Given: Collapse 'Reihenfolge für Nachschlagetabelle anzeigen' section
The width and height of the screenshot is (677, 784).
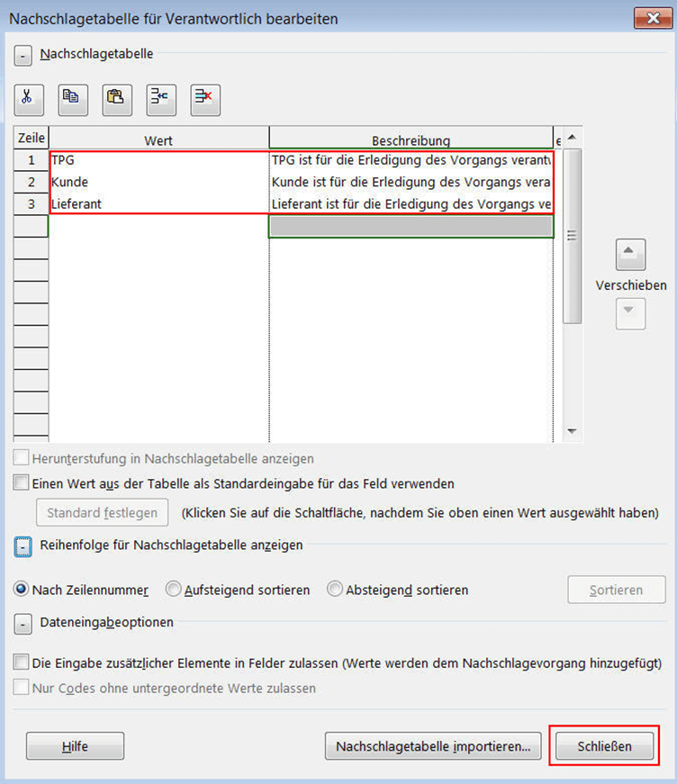Looking at the screenshot, I should coord(22,545).
